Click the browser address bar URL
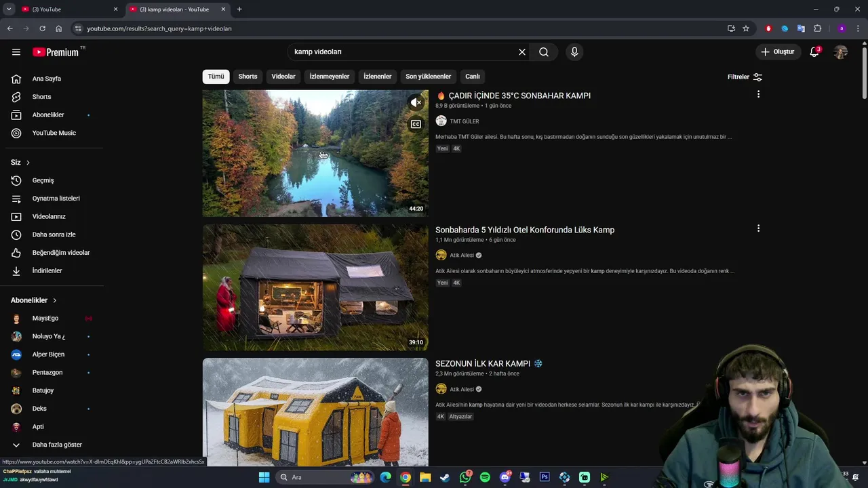The width and height of the screenshot is (868, 488). [159, 28]
